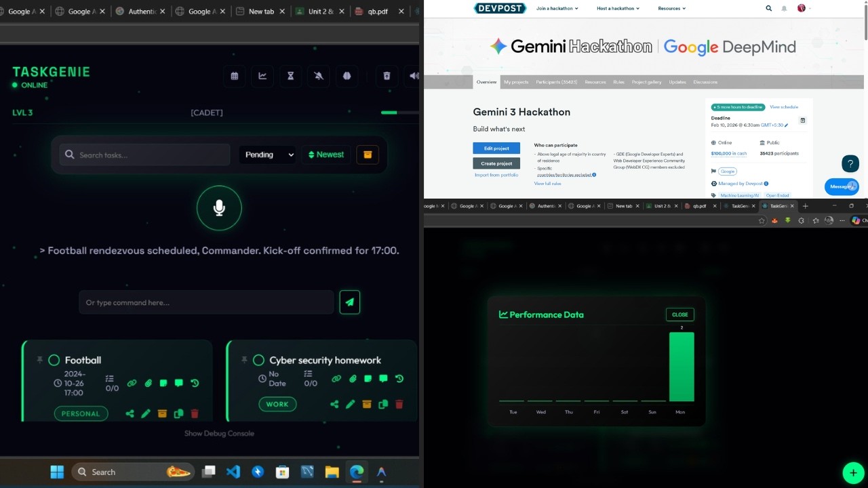Start the hourglass focus timer in TaskGenie
This screenshot has height=488, width=868.
[x=290, y=76]
